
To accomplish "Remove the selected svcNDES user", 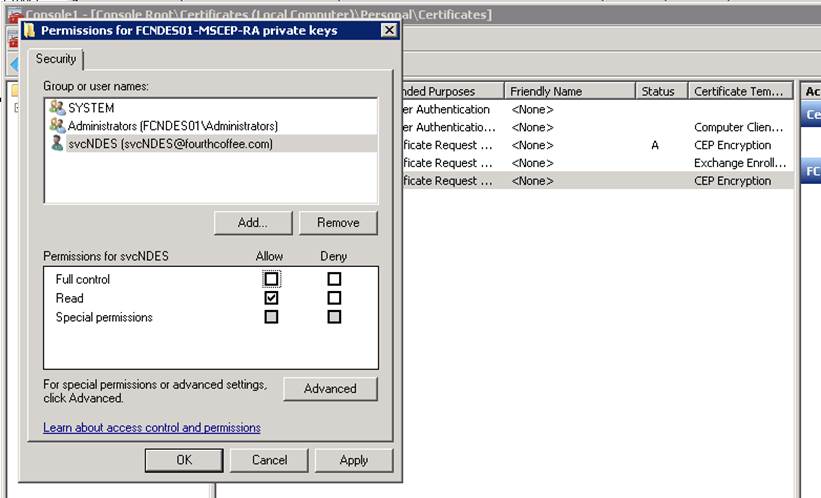I will pyautogui.click(x=337, y=223).
